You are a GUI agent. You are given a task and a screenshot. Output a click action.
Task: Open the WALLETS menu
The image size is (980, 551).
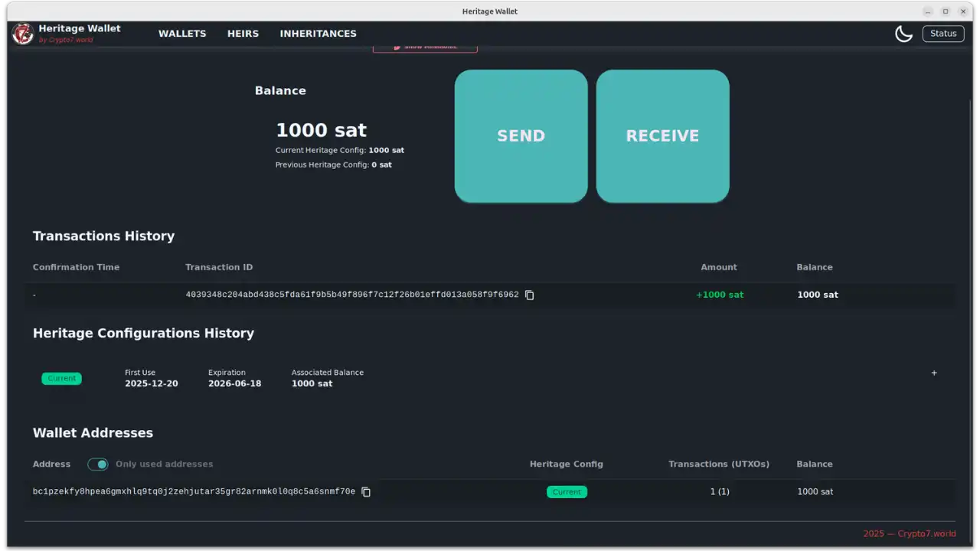point(182,34)
